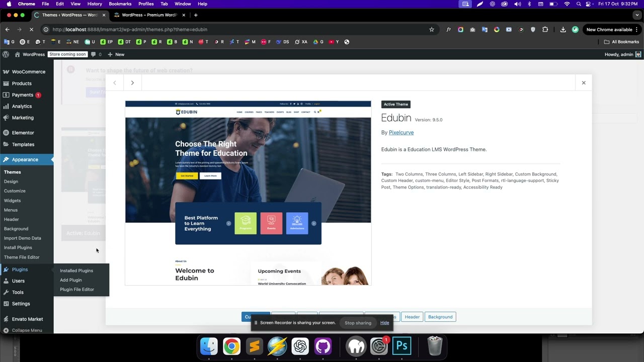Open the Howdy, admin account menu

[x=623, y=54]
